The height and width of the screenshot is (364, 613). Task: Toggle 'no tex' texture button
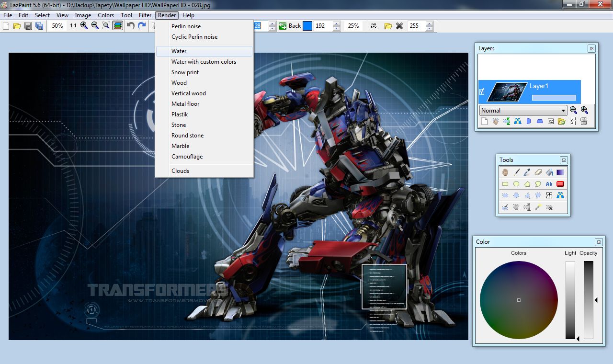tap(374, 26)
